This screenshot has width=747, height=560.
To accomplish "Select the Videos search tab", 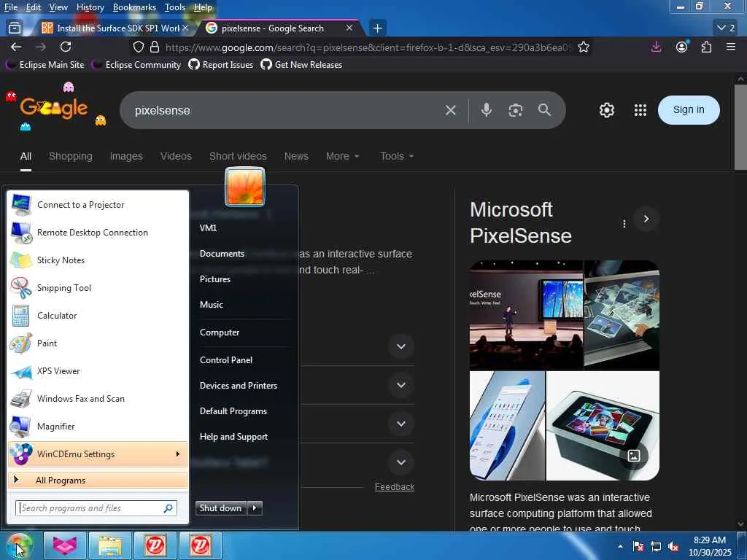I will [176, 156].
